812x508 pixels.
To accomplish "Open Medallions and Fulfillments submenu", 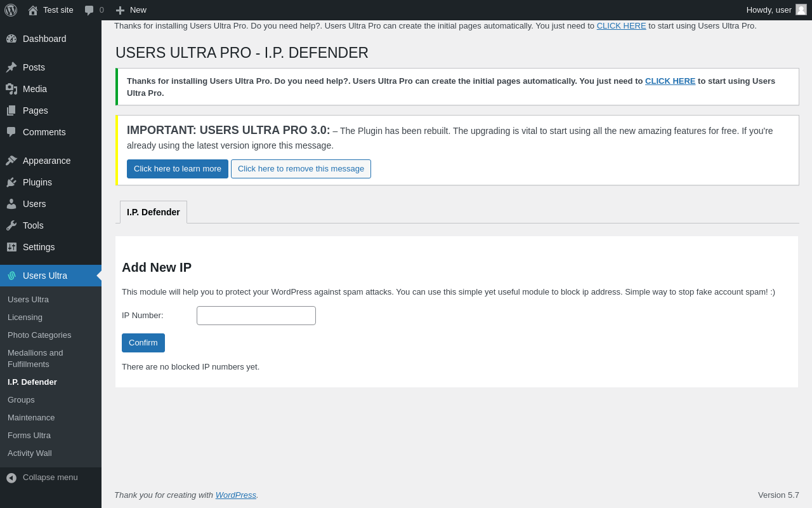I will 36,359.
